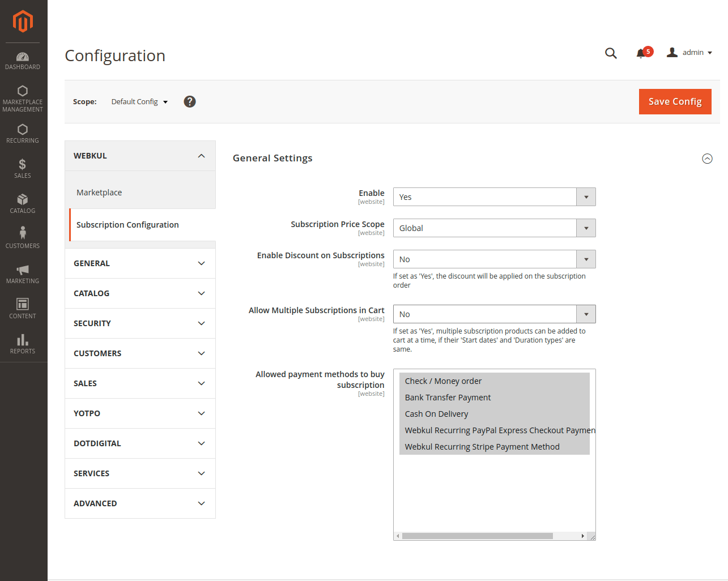Expand the CATALOG configuration section
The height and width of the screenshot is (581, 728).
141,293
